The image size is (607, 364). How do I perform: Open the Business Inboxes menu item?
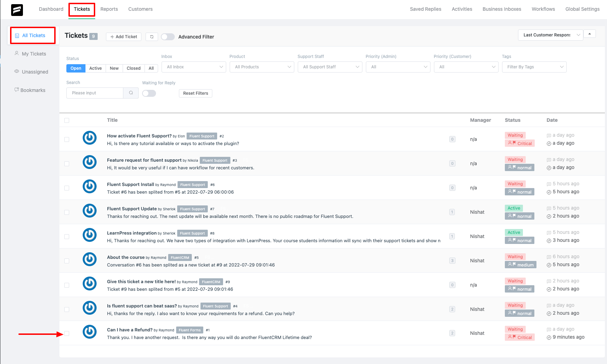click(502, 9)
